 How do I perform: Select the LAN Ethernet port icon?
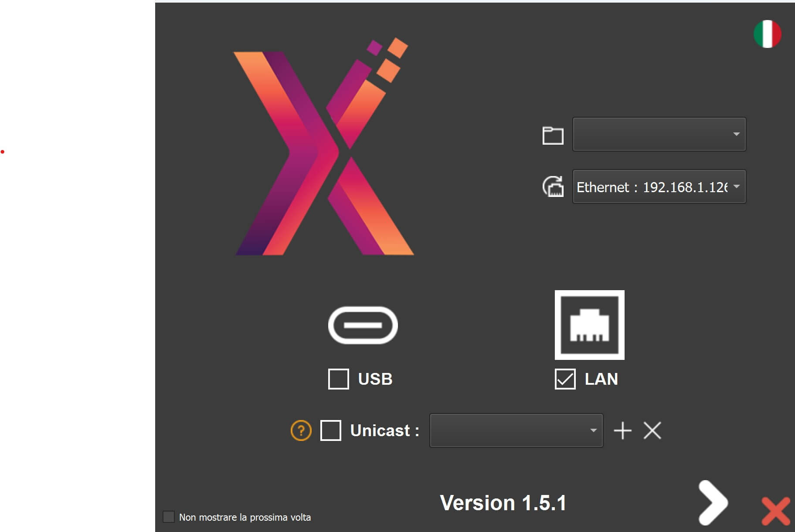click(x=589, y=325)
